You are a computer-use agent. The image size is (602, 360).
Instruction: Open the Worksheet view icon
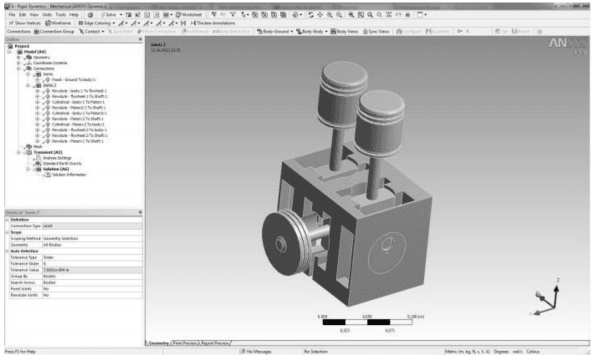[189, 15]
